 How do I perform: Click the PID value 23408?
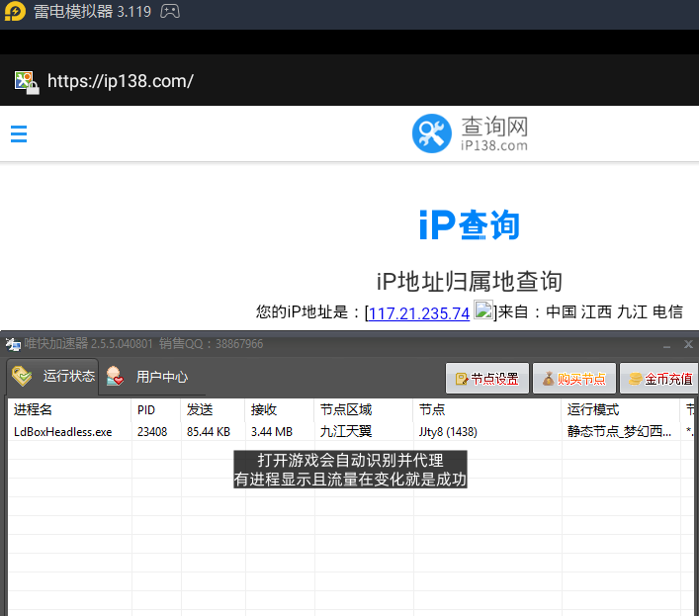click(x=152, y=432)
